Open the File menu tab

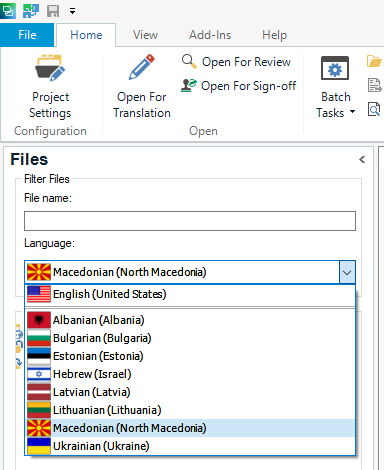[27, 35]
